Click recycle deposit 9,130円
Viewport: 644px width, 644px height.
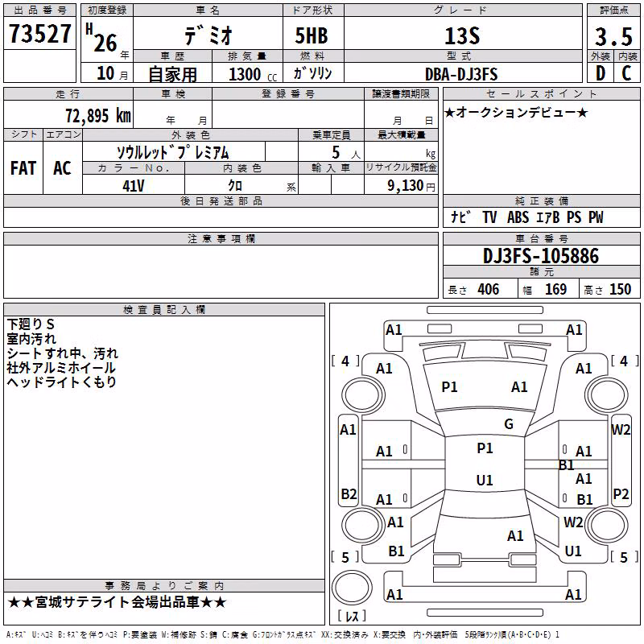pyautogui.click(x=411, y=186)
